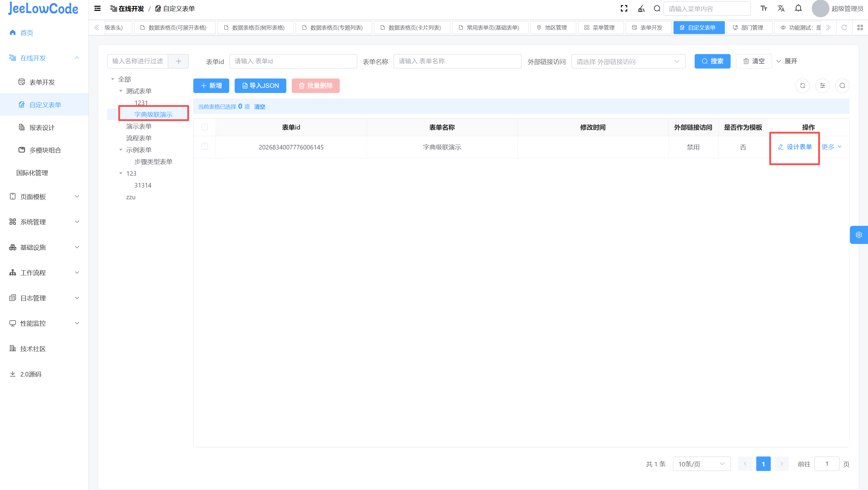
Task: Expand the 更多 actions dropdown
Action: click(831, 147)
